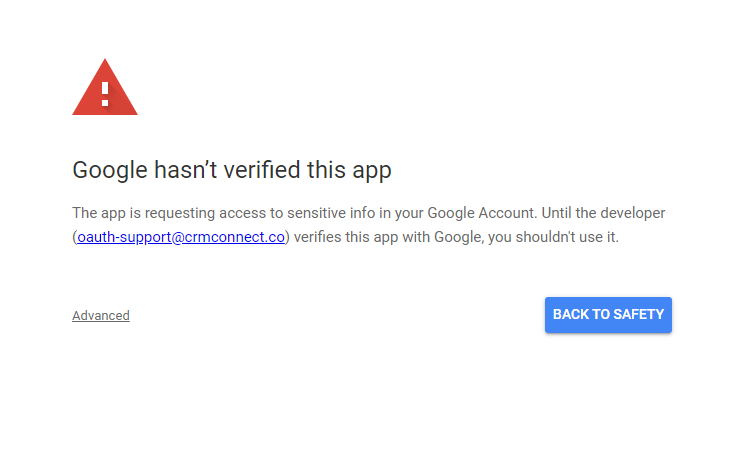Click the word "BACK" on the blue button
The image size is (736, 459).
571,315
